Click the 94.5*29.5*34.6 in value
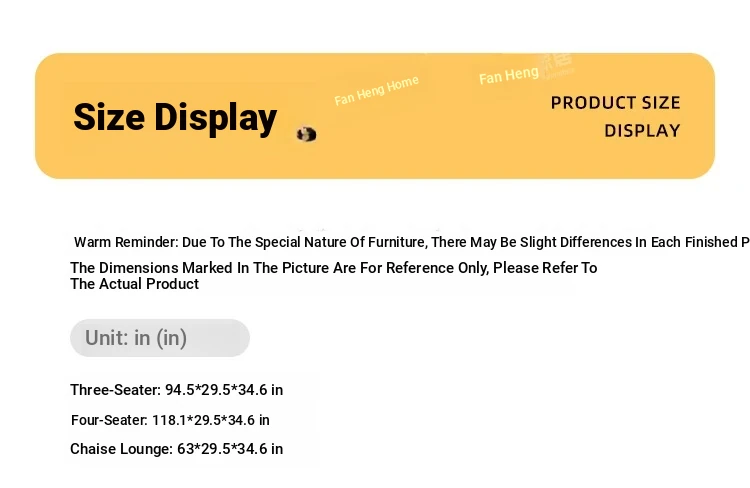 tap(224, 390)
